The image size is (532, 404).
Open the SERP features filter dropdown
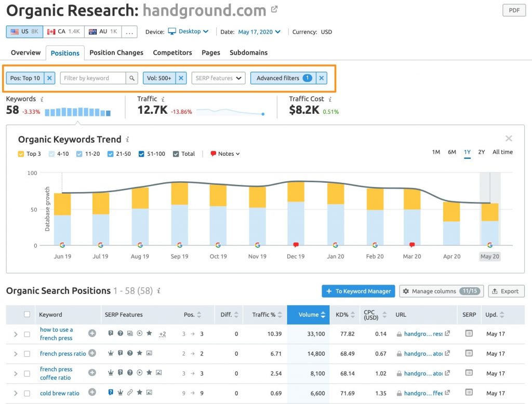click(x=218, y=78)
